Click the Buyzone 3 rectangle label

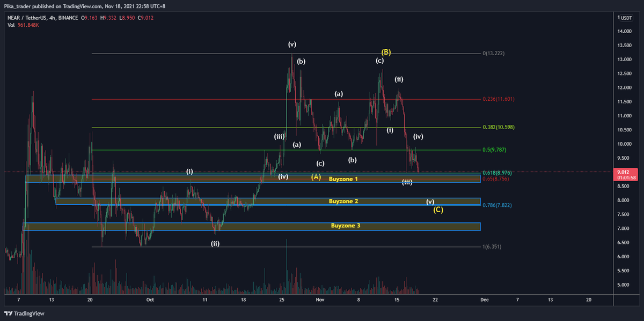tap(346, 226)
